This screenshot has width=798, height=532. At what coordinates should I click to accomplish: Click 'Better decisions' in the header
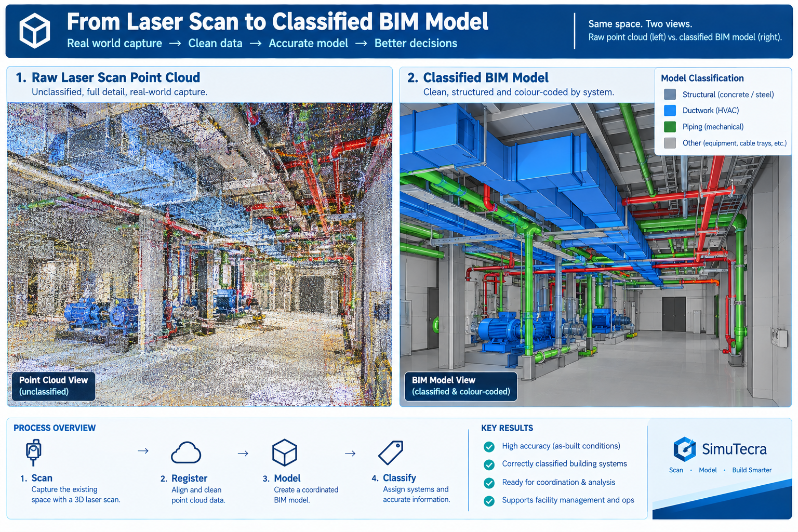[416, 43]
